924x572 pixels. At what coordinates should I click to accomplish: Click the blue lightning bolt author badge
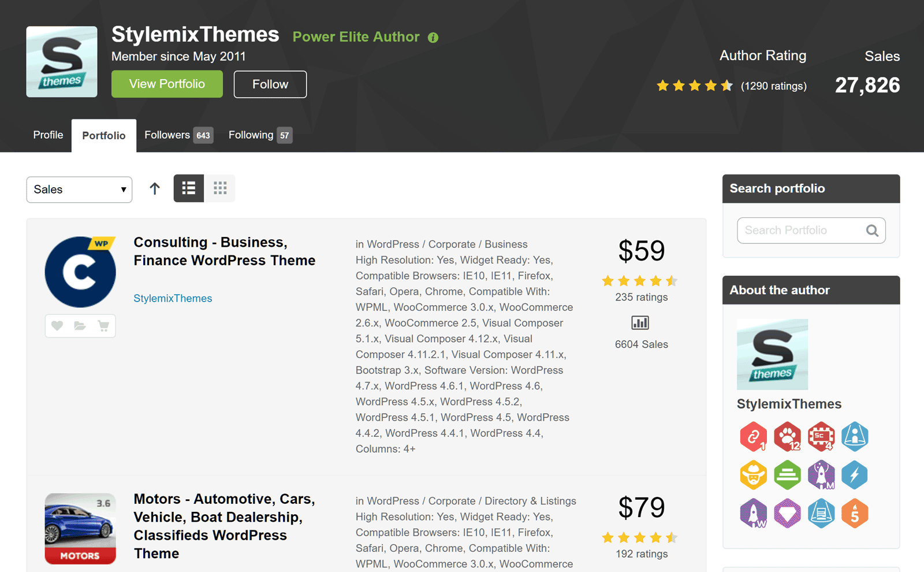click(854, 475)
